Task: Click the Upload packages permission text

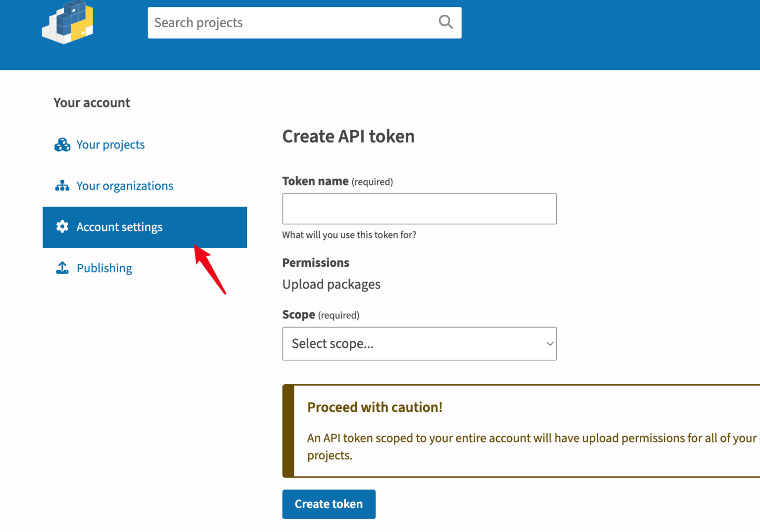Action: (x=331, y=285)
